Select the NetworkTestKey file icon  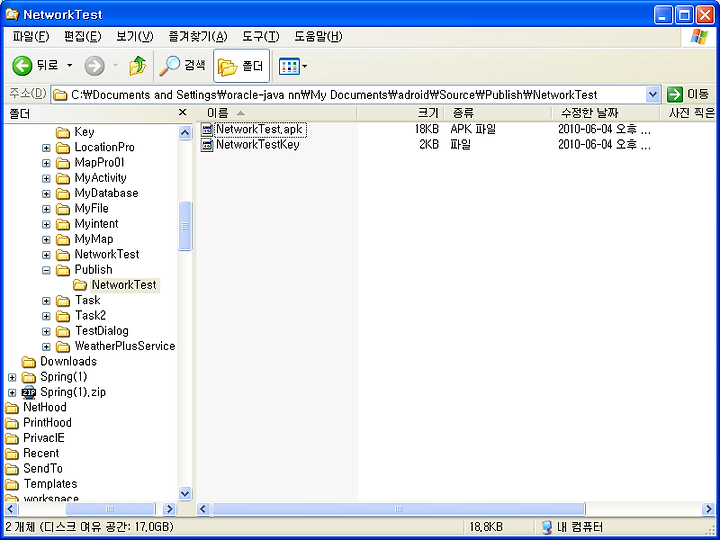pyautogui.click(x=207, y=145)
